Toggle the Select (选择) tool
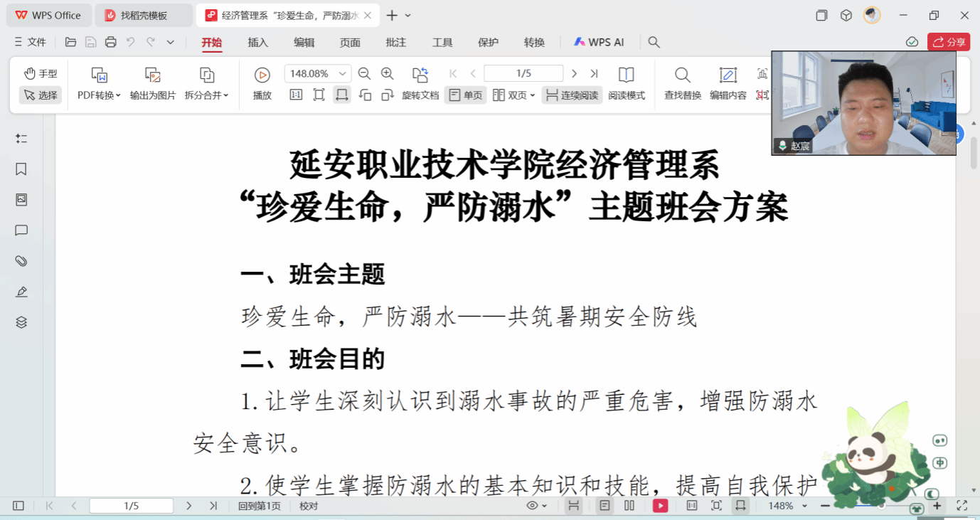980x520 pixels. [40, 95]
